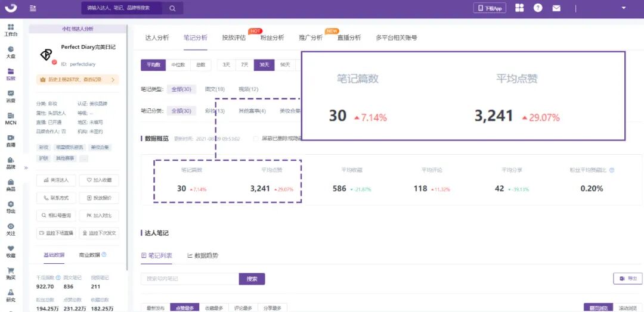Click the 加入收藏 button
Screen dimensions: 644x312
click(99, 180)
